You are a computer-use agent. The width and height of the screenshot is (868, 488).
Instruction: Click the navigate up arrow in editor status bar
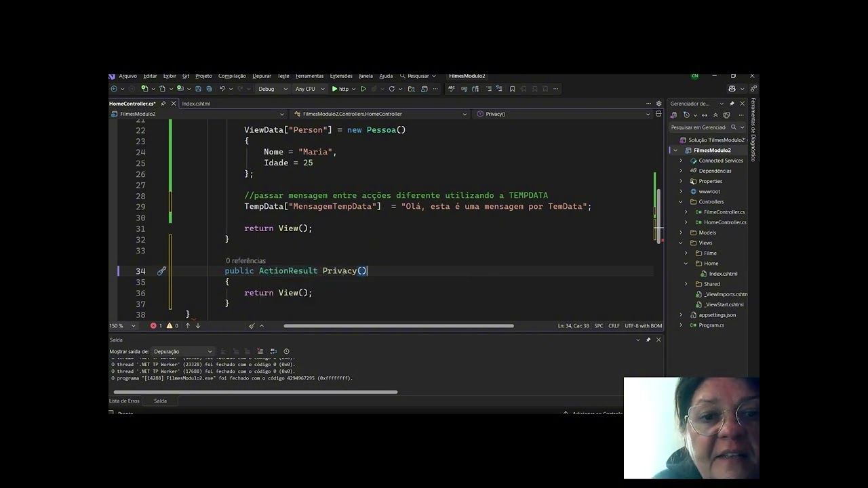[x=188, y=326]
